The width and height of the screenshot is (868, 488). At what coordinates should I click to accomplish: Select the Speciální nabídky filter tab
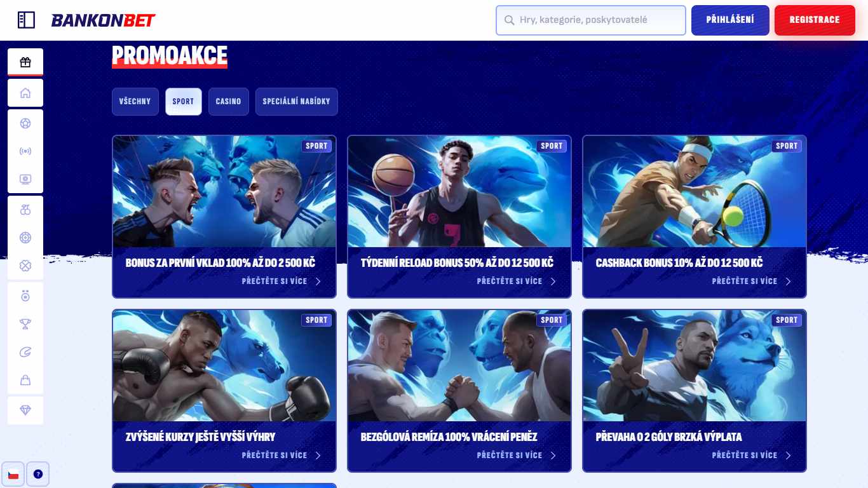(x=297, y=102)
